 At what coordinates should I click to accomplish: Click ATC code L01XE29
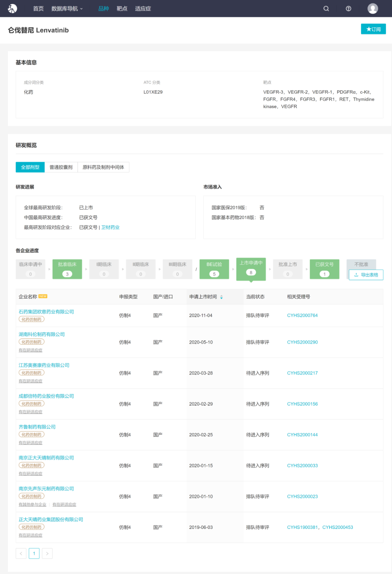point(153,92)
